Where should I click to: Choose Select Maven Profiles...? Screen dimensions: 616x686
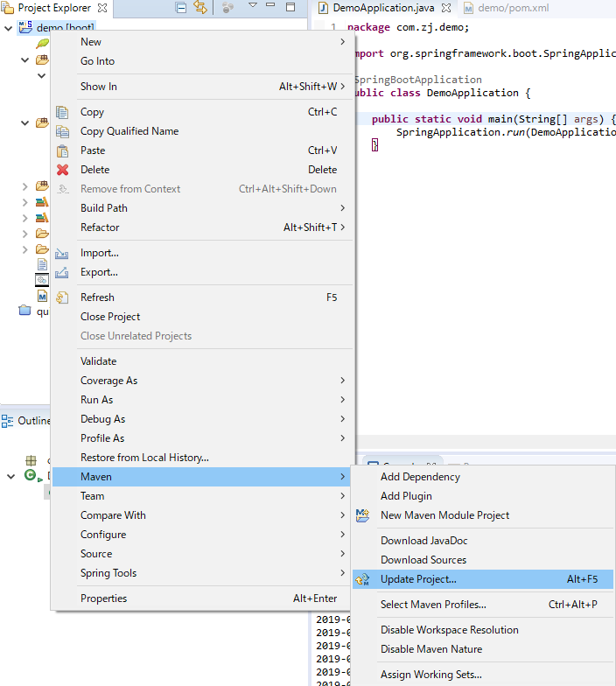click(483, 605)
